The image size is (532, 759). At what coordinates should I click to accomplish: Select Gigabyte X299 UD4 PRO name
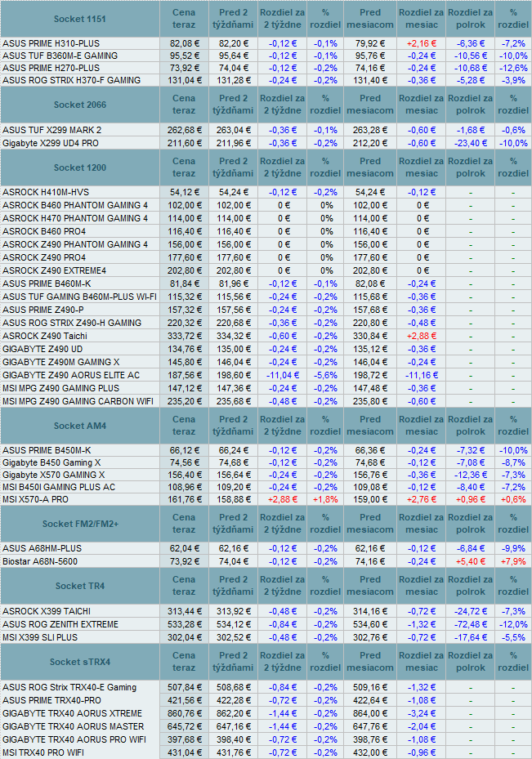(x=51, y=143)
